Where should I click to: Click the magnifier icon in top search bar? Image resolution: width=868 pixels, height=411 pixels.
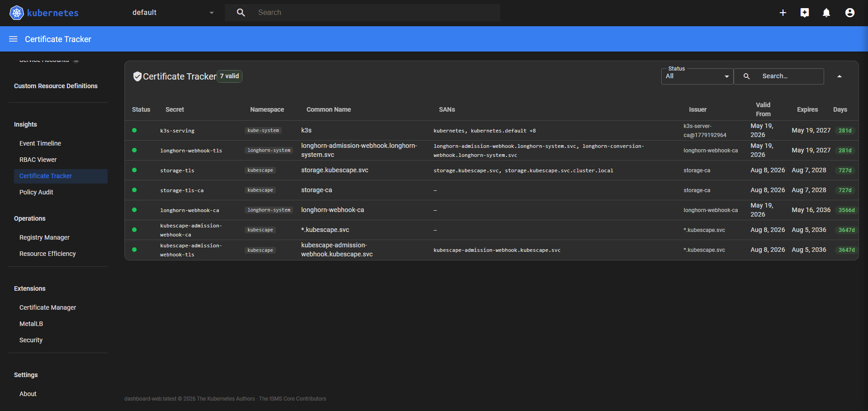point(241,13)
